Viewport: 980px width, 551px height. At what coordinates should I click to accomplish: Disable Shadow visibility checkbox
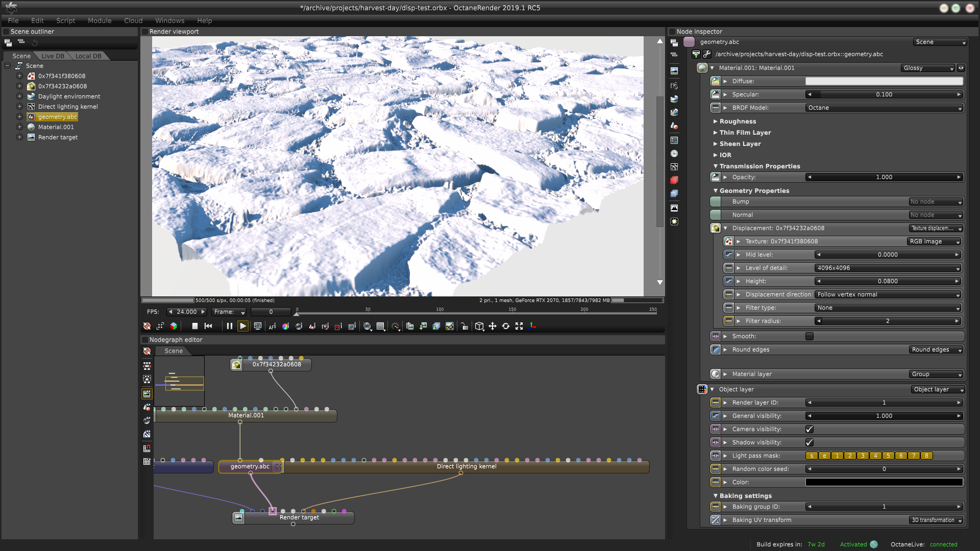[810, 442]
